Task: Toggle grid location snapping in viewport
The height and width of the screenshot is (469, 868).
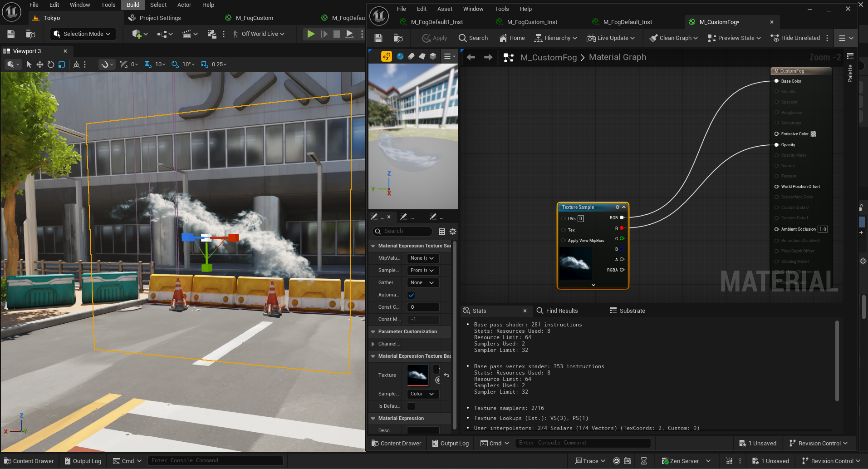Action: pyautogui.click(x=148, y=64)
